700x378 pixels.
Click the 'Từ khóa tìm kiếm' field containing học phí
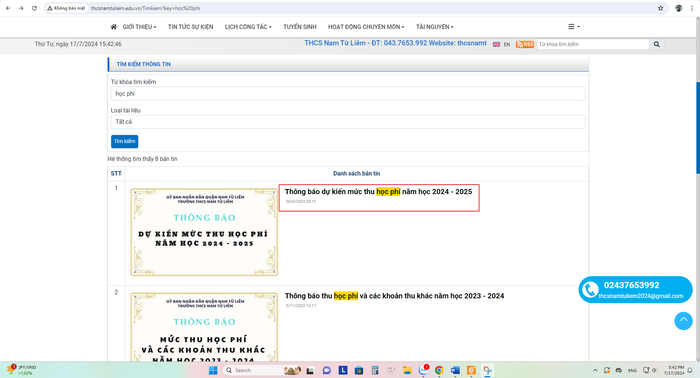click(348, 94)
